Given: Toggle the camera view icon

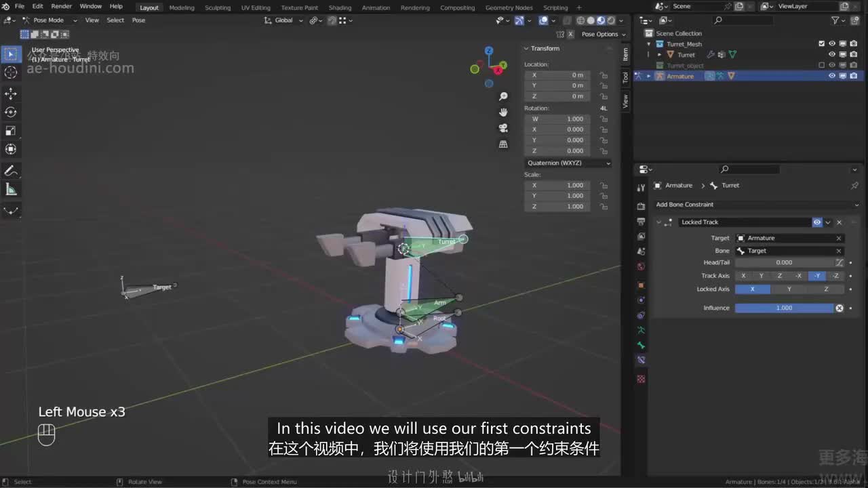Looking at the screenshot, I should pyautogui.click(x=503, y=128).
